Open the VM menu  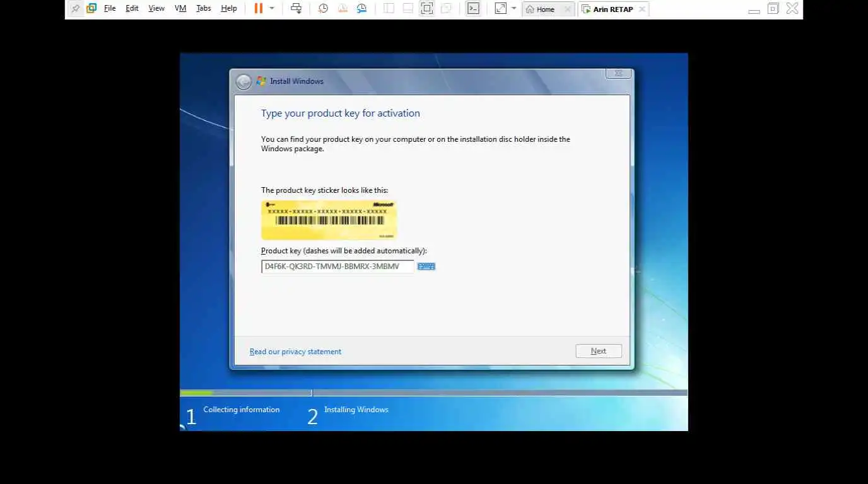pyautogui.click(x=180, y=9)
